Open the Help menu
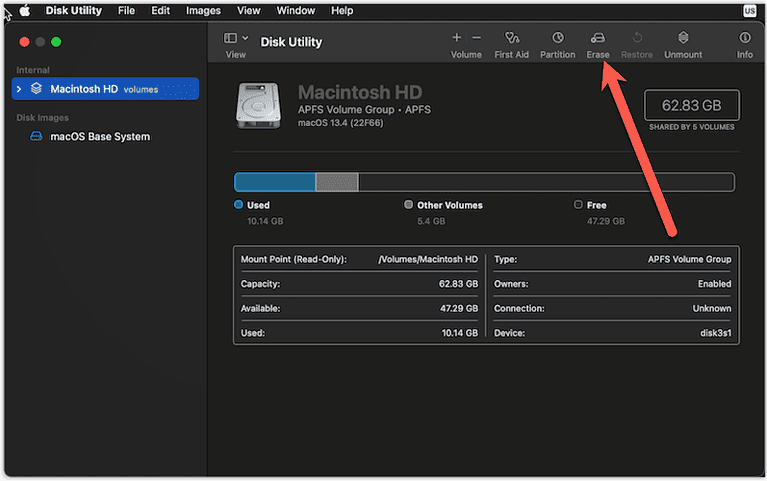The width and height of the screenshot is (767, 481). point(342,10)
